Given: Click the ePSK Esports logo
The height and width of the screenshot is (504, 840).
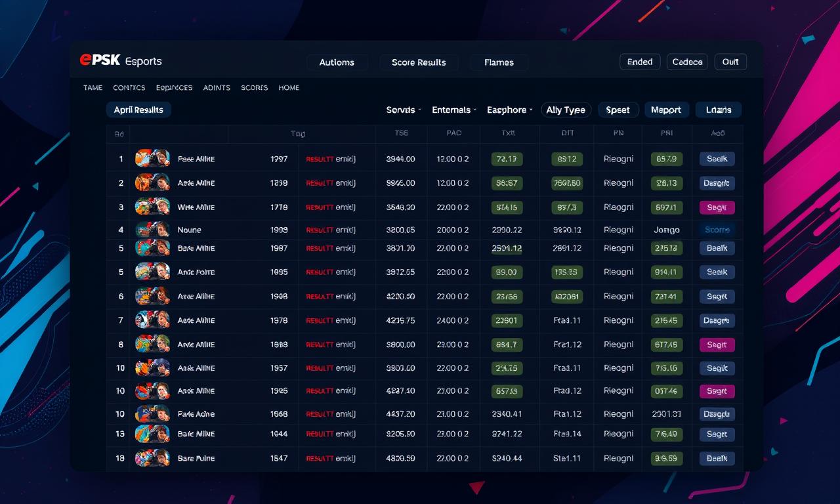Looking at the screenshot, I should coord(121,61).
